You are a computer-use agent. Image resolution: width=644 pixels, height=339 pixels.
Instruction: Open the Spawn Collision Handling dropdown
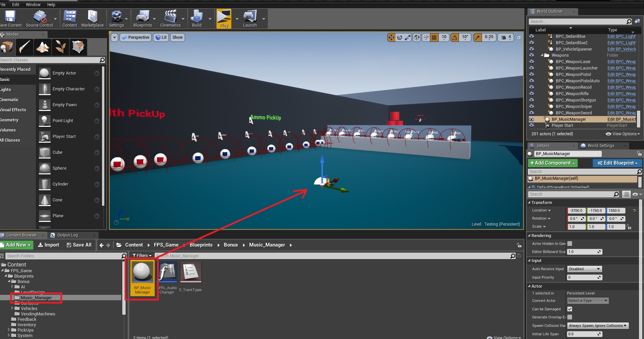[597, 326]
